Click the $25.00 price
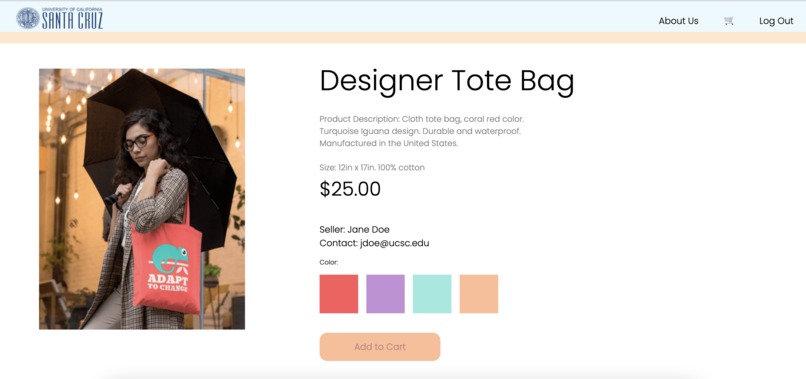 tap(350, 189)
